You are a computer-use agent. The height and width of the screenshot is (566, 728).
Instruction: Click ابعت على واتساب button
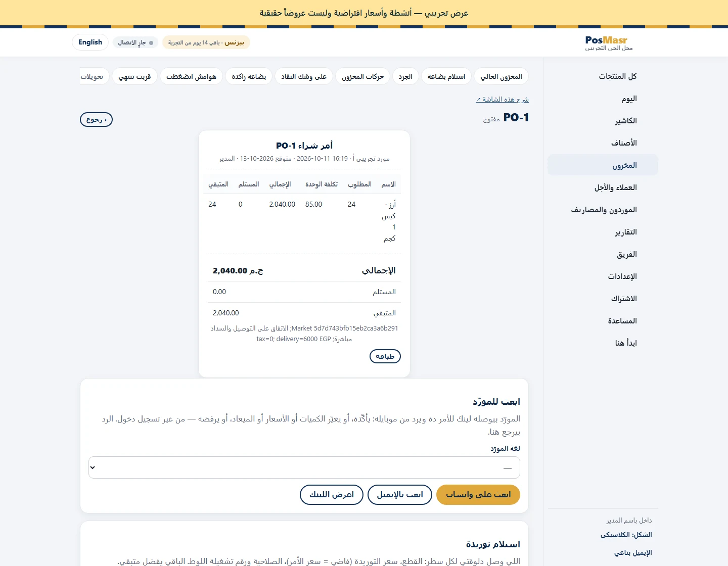(478, 495)
